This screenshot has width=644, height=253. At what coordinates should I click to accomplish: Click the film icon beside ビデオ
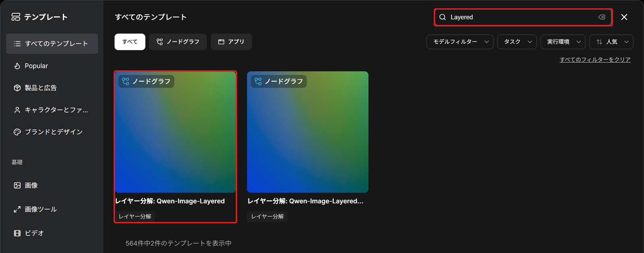[17, 233]
